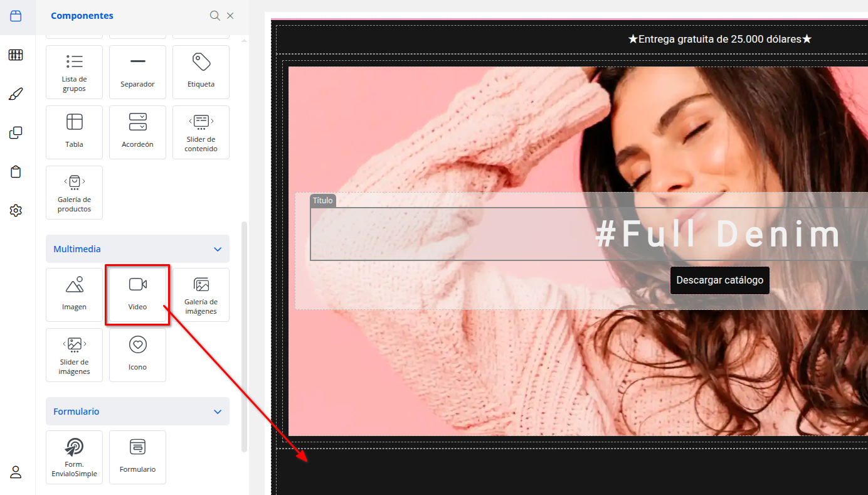Select the Formulario component
Screen dimensions: 868x495
[x=137, y=457]
